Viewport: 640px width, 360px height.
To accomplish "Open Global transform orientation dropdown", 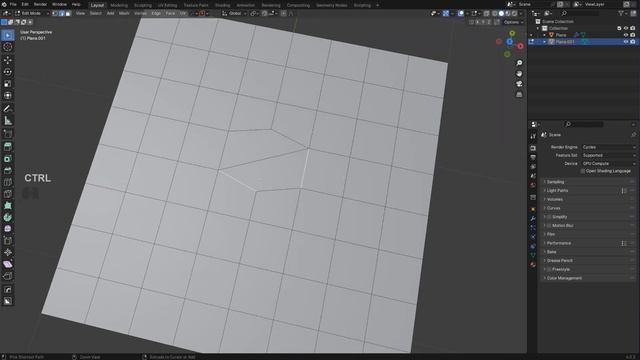I will pyautogui.click(x=234, y=13).
